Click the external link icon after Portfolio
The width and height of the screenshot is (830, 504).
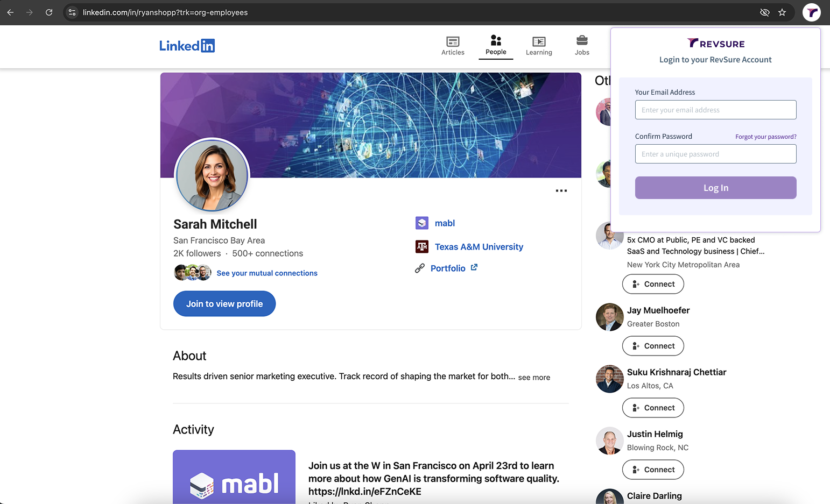[474, 267]
